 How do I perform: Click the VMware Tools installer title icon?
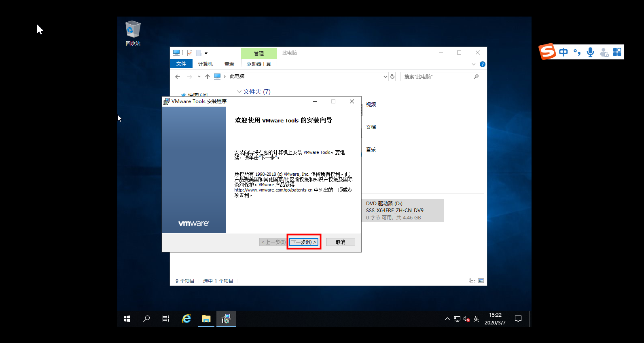coord(166,101)
